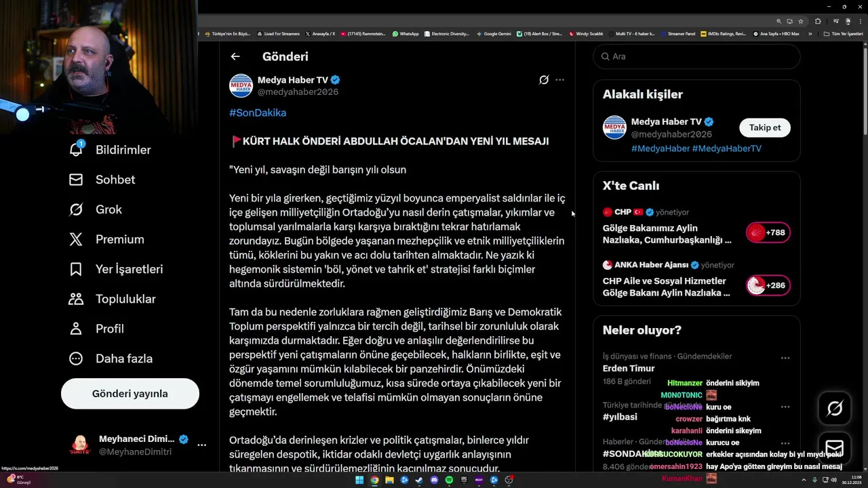Screen dimensions: 868x488
Task: Open the Alert Box / Streamlabs bookmark
Action: coord(540,34)
